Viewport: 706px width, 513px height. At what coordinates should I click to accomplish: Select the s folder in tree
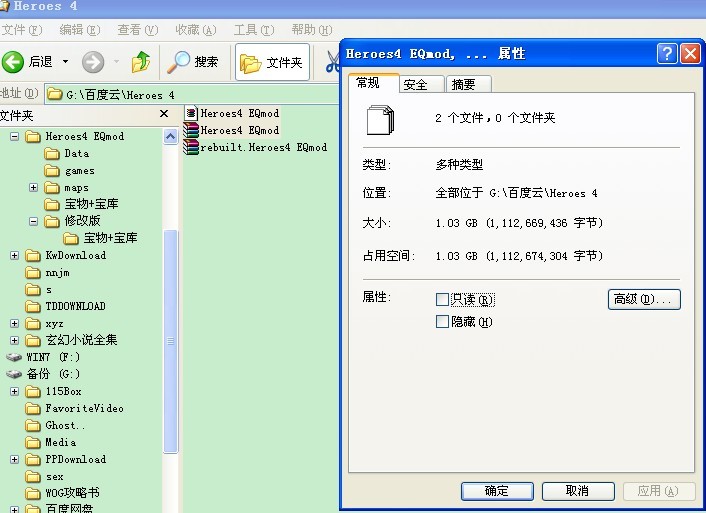pyautogui.click(x=39, y=290)
